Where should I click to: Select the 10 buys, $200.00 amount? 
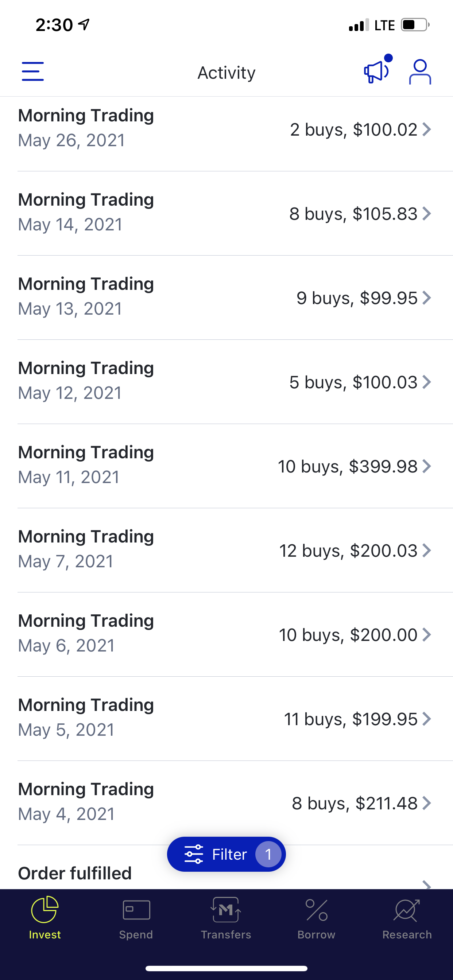[348, 635]
